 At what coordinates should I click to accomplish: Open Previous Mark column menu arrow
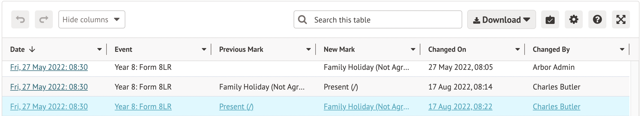(309, 50)
